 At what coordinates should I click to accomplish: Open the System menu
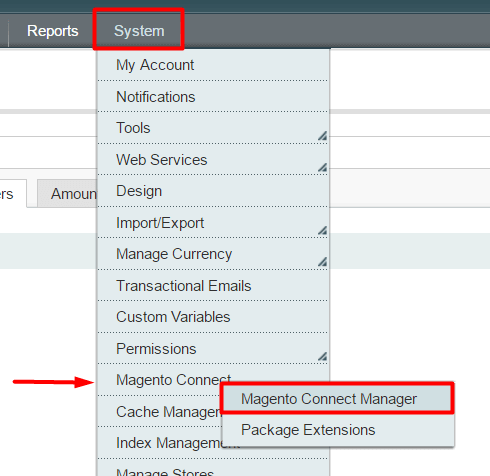click(x=139, y=31)
